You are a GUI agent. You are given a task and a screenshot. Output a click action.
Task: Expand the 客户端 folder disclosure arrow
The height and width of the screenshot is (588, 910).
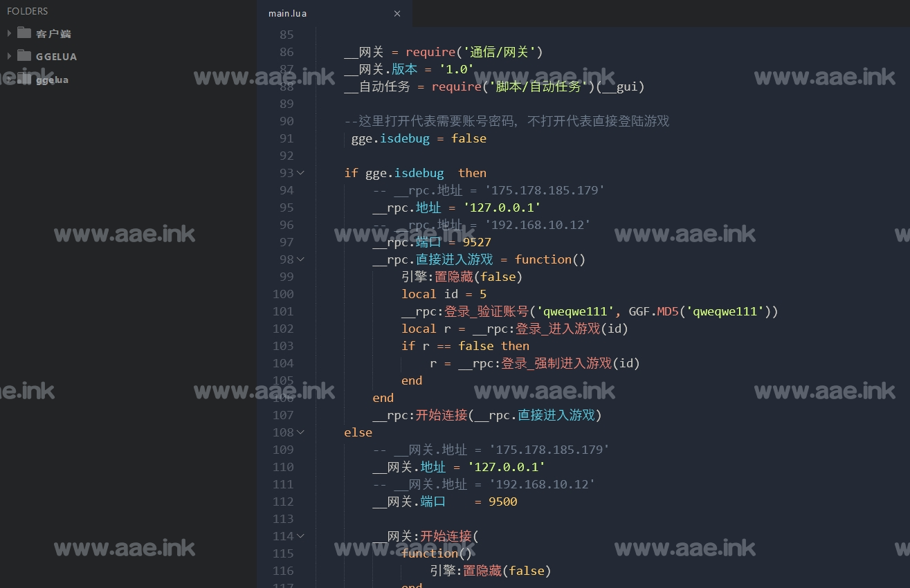9,33
